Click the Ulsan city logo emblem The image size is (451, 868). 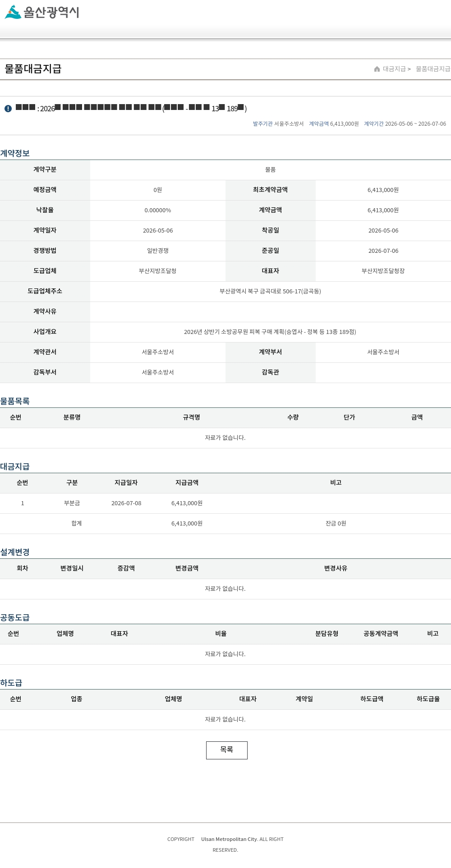(13, 12)
